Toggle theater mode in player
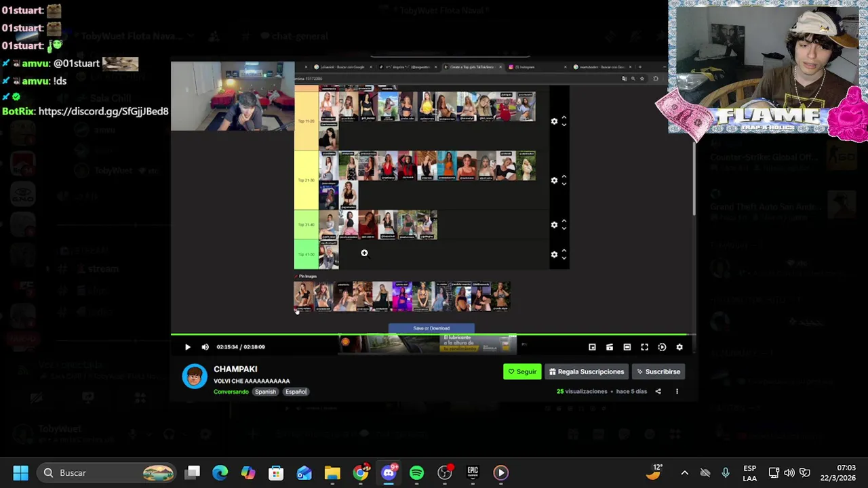This screenshot has height=488, width=868. [627, 347]
